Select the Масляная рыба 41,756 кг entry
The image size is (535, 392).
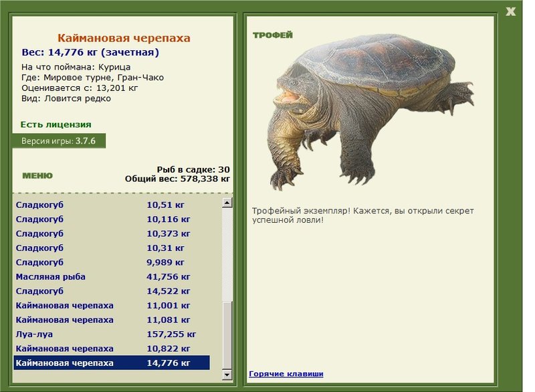click(112, 277)
